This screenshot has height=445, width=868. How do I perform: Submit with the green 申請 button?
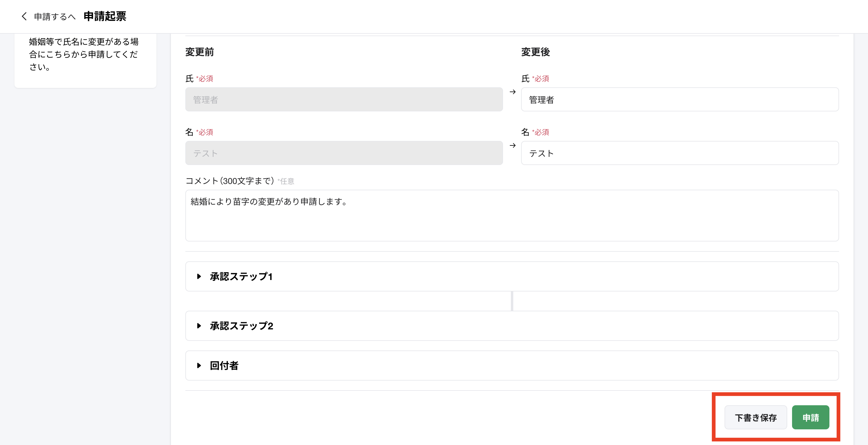(x=810, y=417)
